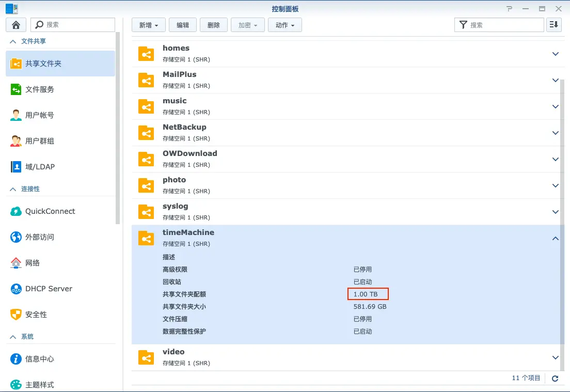Collapse the timeMachine folder details

[556, 239]
